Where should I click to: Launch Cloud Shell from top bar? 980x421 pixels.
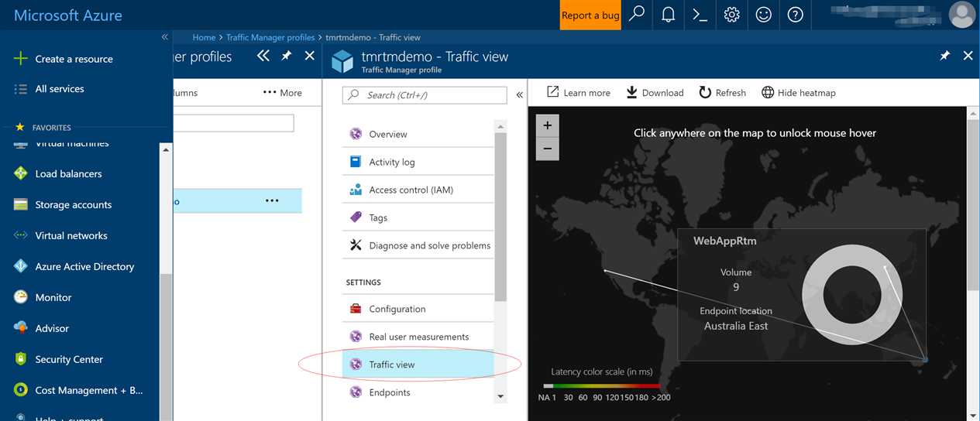(x=700, y=15)
